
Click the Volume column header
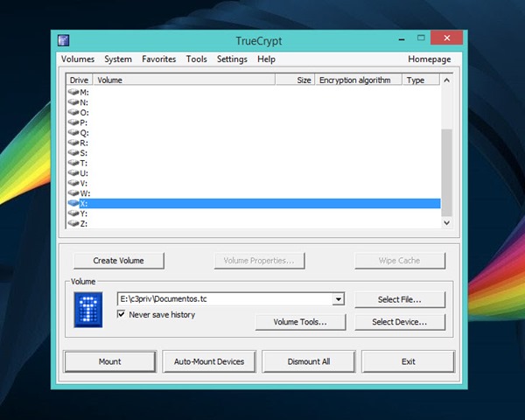click(x=184, y=80)
